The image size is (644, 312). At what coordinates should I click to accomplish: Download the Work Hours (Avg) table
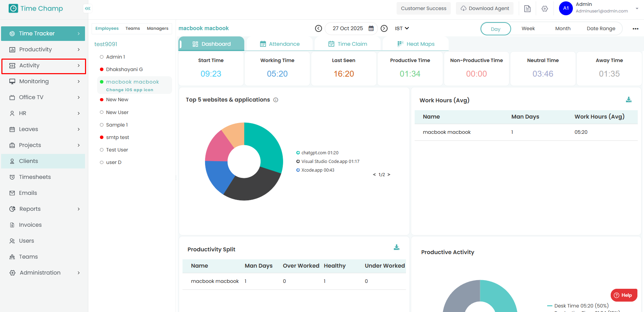(628, 100)
